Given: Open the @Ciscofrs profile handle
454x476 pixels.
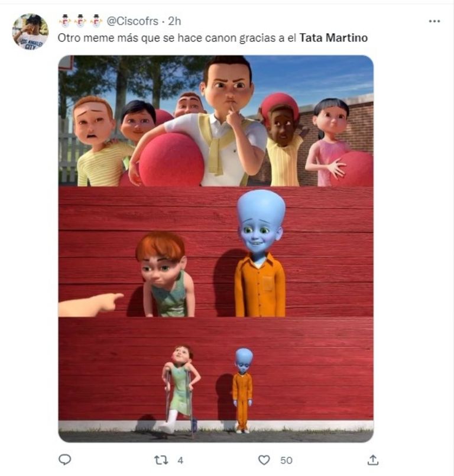Looking at the screenshot, I should click(132, 21).
